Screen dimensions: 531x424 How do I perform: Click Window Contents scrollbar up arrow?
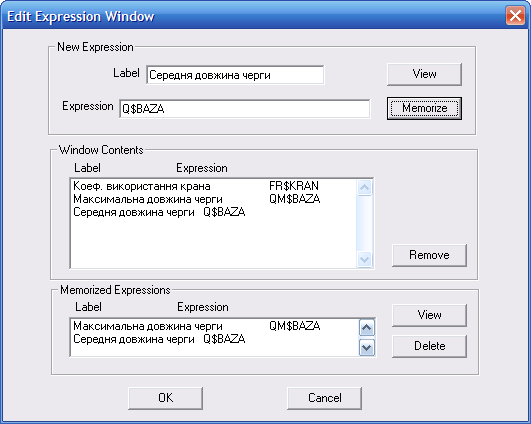pos(364,187)
